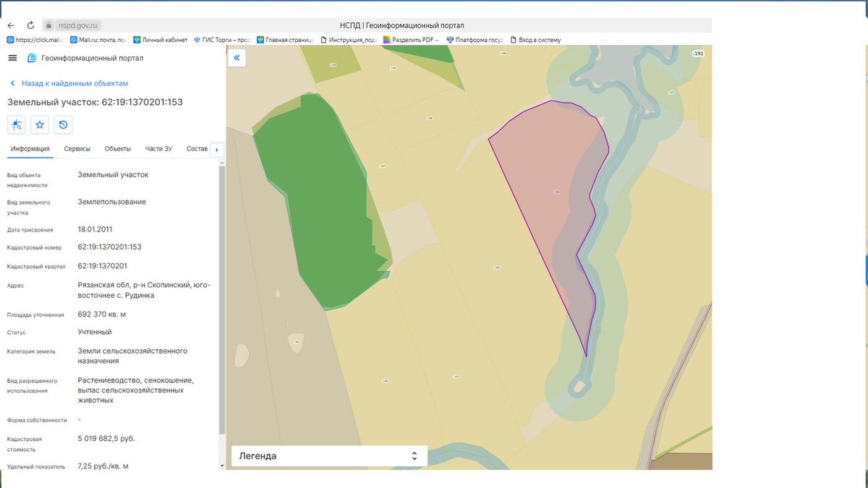
Task: Click the Землепользование value
Action: (x=112, y=202)
